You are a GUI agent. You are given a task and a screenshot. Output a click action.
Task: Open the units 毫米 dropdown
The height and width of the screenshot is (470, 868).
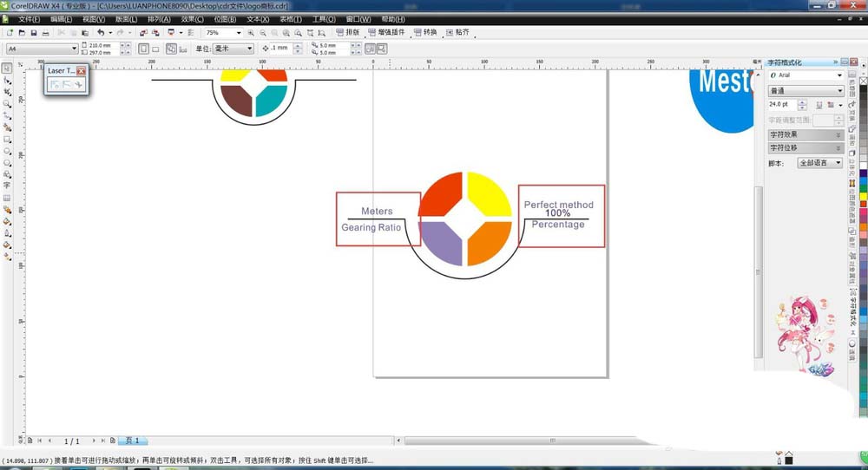[x=249, y=49]
